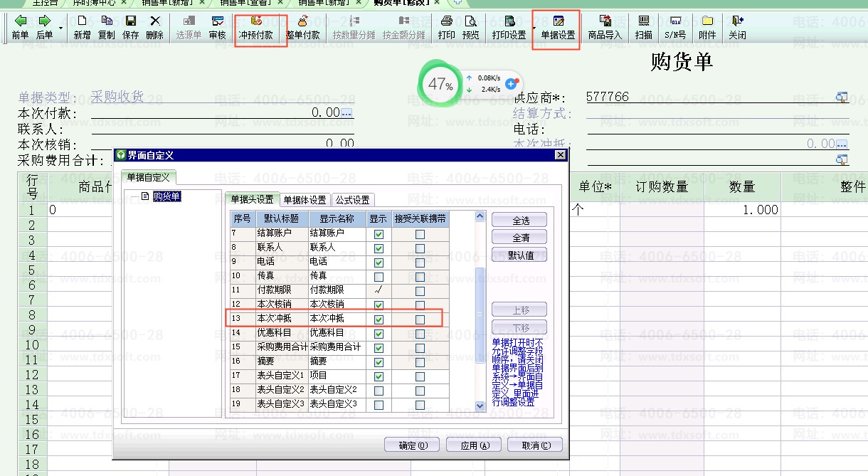The height and width of the screenshot is (476, 868).
Task: Open 冲预付款 prepayment offset tool
Action: 255,26
